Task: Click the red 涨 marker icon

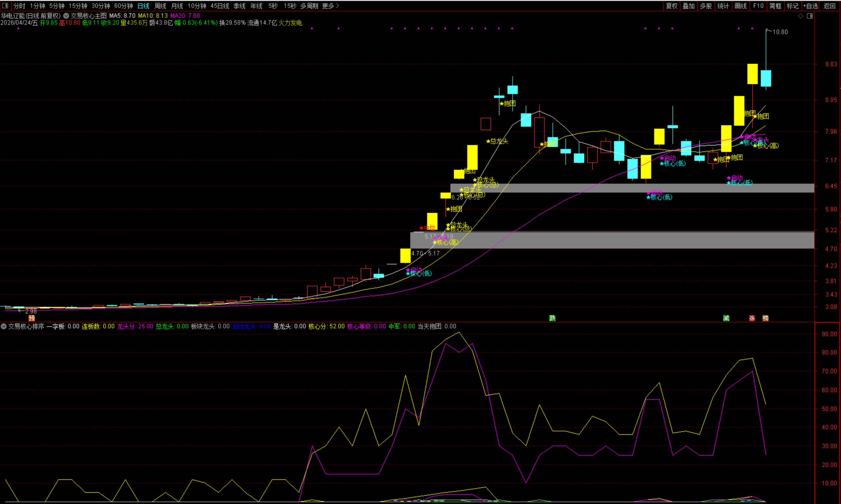Action: point(752,318)
